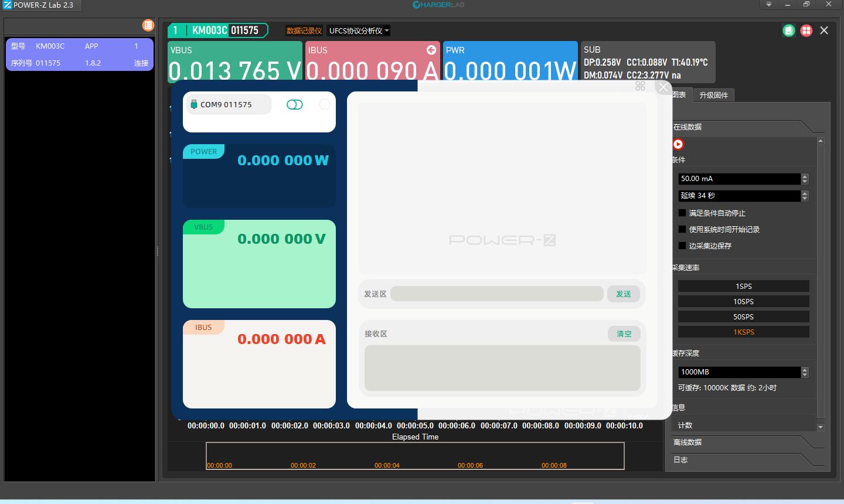Switch to the 数据记录仪 tab
This screenshot has width=844, height=504.
[x=304, y=30]
